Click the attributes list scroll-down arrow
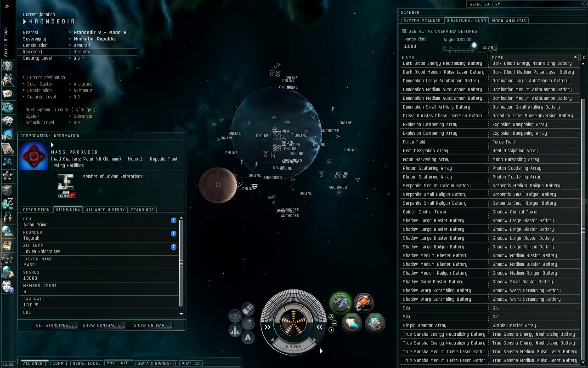This screenshot has height=368, width=588. pyautogui.click(x=181, y=314)
